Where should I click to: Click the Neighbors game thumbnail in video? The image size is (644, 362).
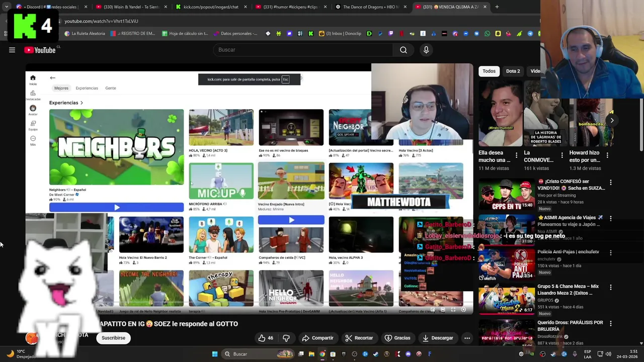[116, 147]
